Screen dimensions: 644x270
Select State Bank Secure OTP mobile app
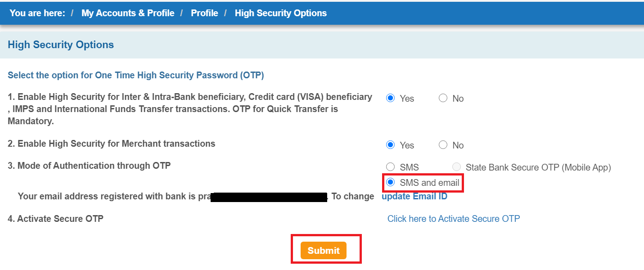(456, 166)
